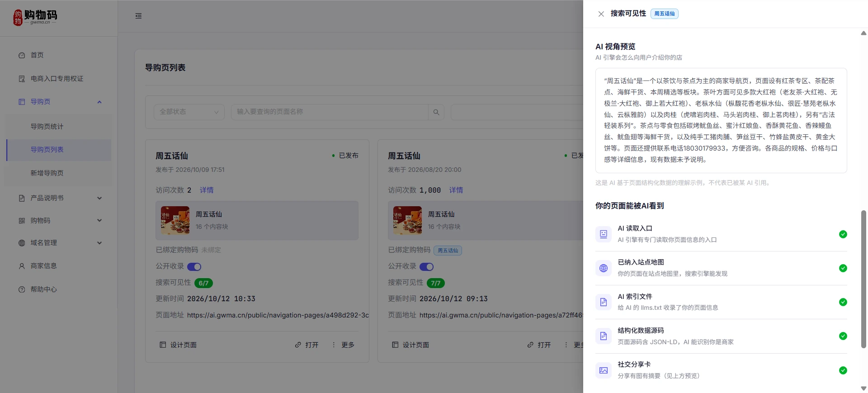Image resolution: width=868 pixels, height=393 pixels.
Task: Click the search magnifier icon button
Action: pyautogui.click(x=436, y=112)
